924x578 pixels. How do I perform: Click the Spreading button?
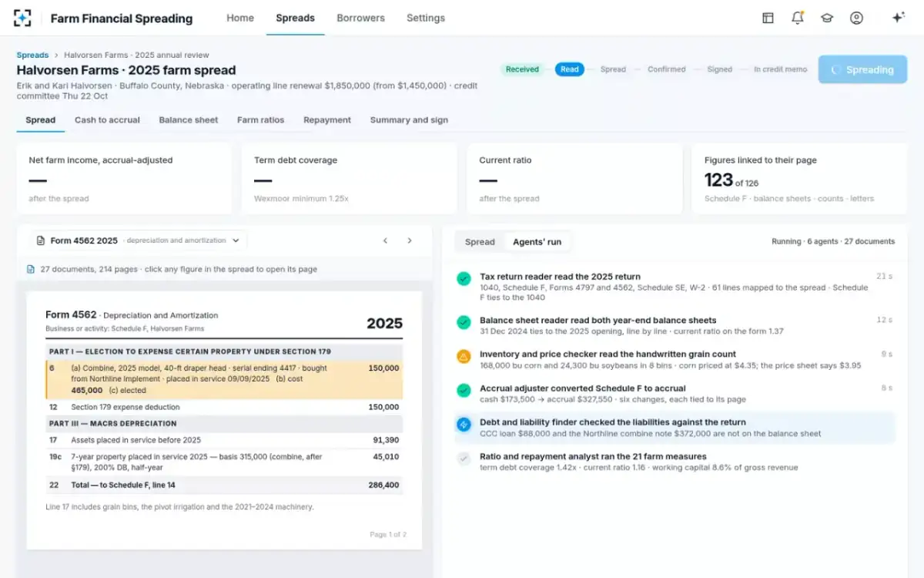(x=862, y=69)
